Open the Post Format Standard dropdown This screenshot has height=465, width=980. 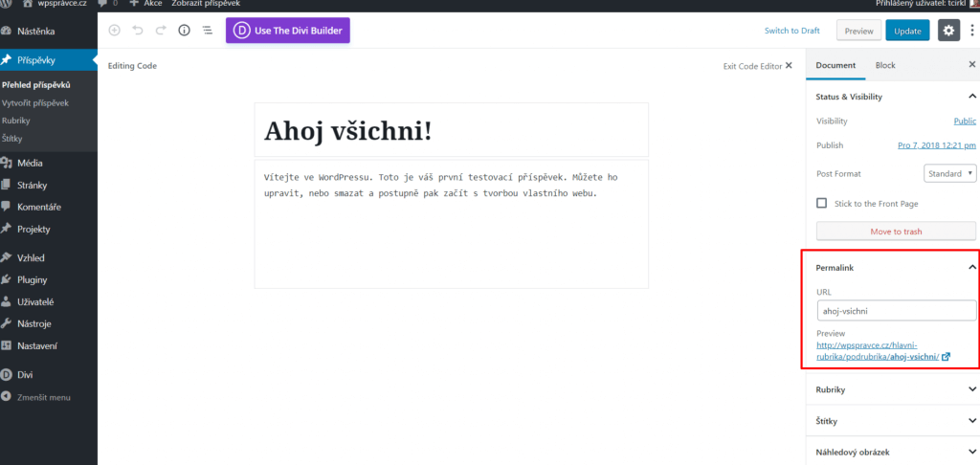950,173
